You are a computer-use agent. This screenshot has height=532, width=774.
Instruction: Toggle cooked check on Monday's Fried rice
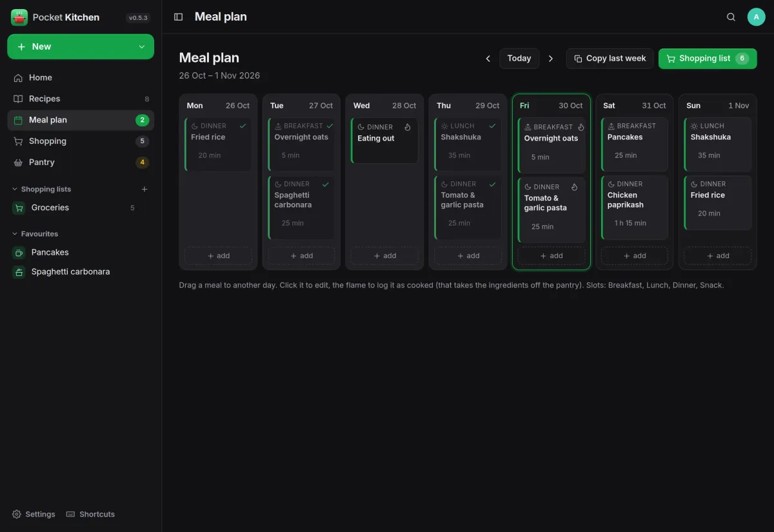coord(243,126)
